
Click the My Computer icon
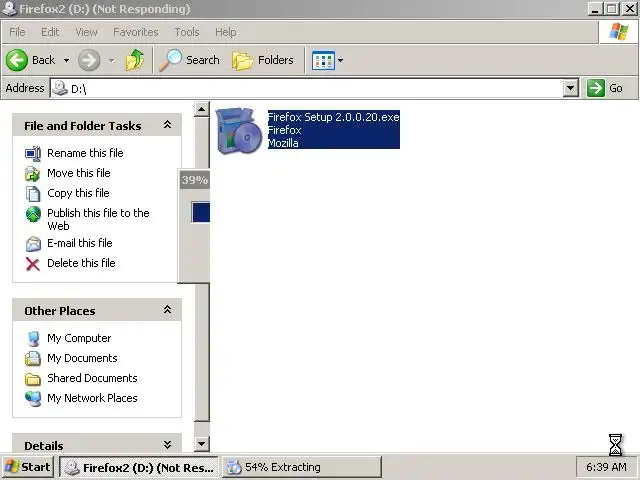(x=33, y=338)
